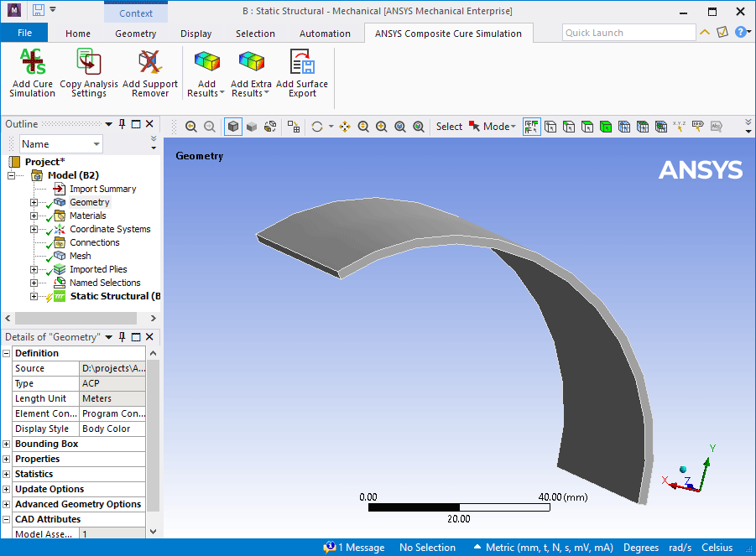Enable the vertex selection filter
The width and height of the screenshot is (756, 556).
pyautogui.click(x=550, y=126)
